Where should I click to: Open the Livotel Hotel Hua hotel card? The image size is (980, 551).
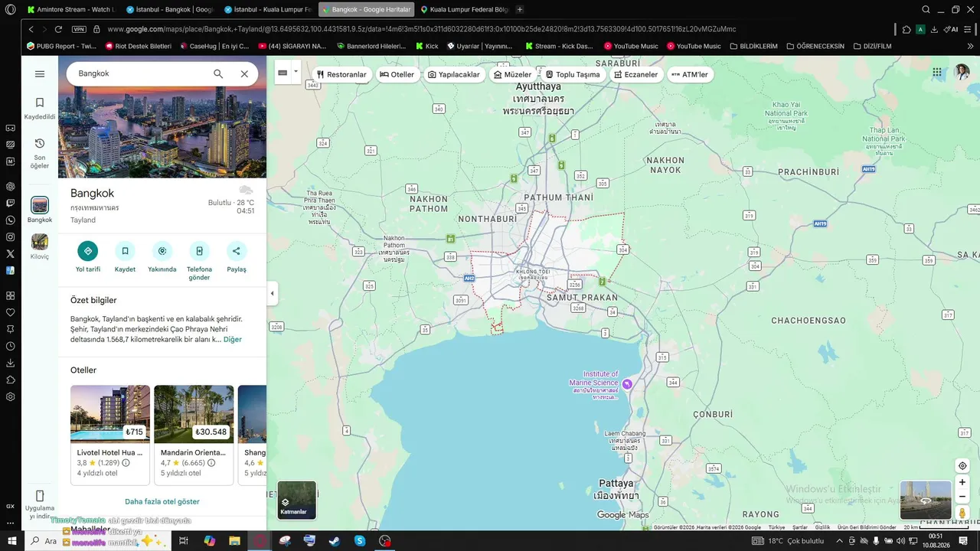(110, 435)
